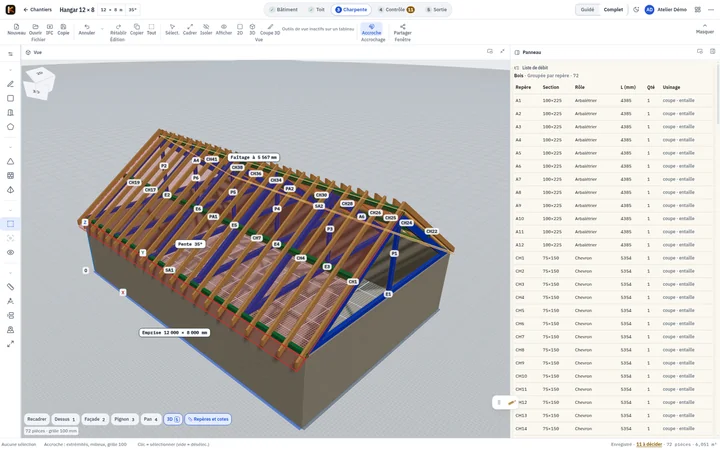
Task: Toggle Repères et cotes labels
Action: (208, 419)
